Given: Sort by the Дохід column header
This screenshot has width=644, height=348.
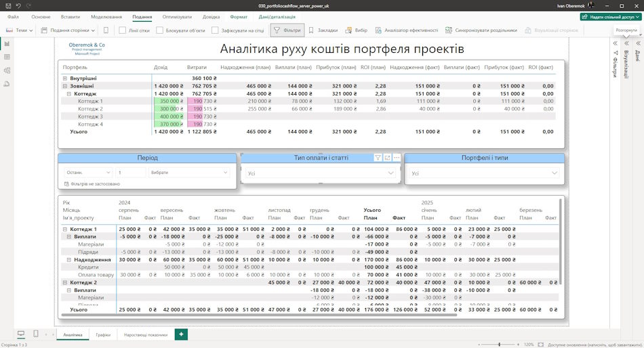Looking at the screenshot, I should (161, 67).
